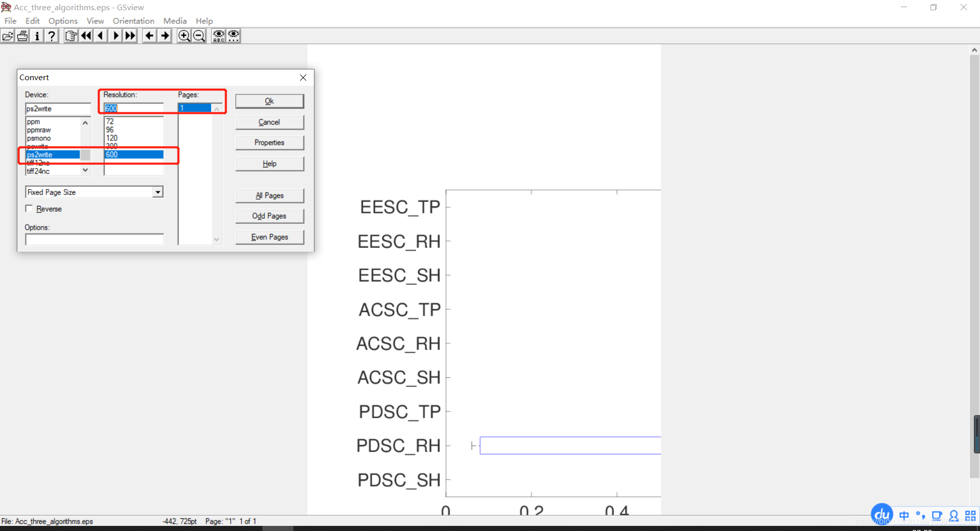Click the Device list up arrow
980x531 pixels.
click(85, 123)
